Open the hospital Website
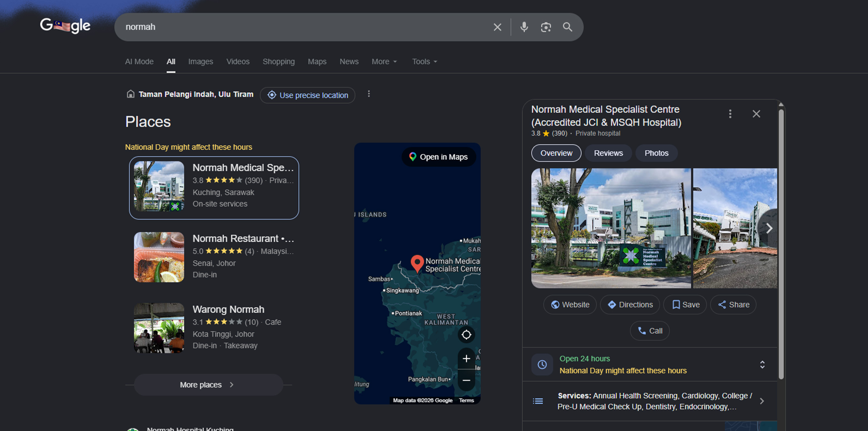 570,305
